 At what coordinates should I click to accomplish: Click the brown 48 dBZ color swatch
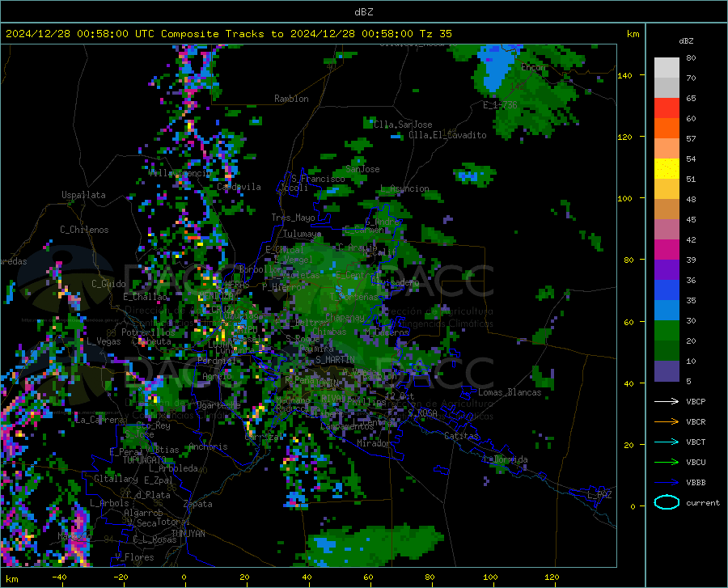(x=667, y=209)
